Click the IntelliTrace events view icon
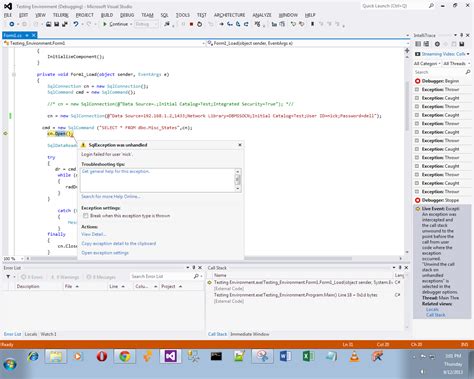The width and height of the screenshot is (474, 379). 418,44
